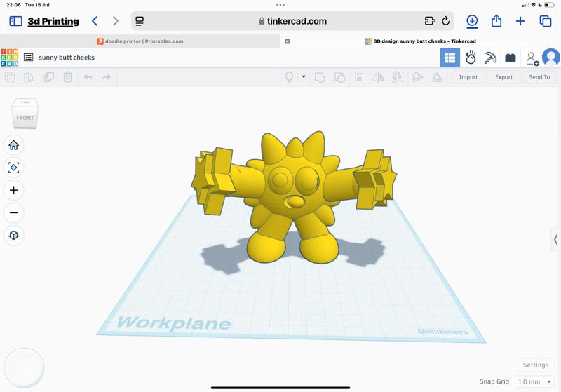
Task: Expand the collapsed shapes panel
Action: pos(555,239)
